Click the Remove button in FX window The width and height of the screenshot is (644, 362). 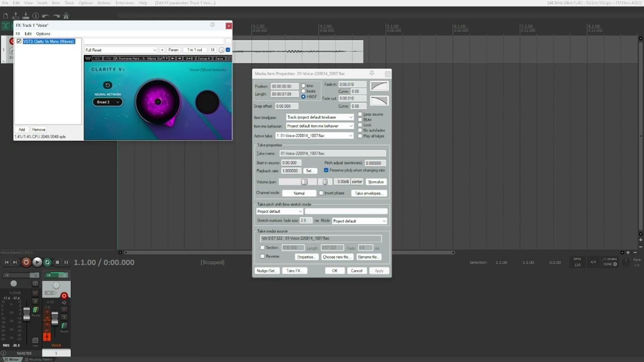tap(39, 130)
